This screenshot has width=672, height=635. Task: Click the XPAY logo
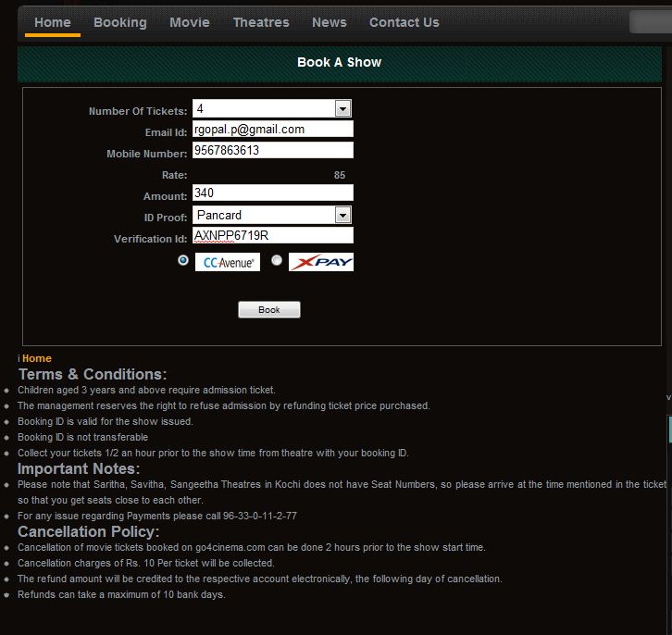coord(321,262)
